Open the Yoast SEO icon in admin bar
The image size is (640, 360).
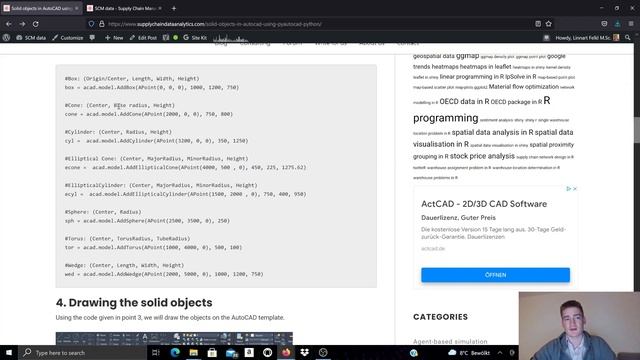(166, 38)
